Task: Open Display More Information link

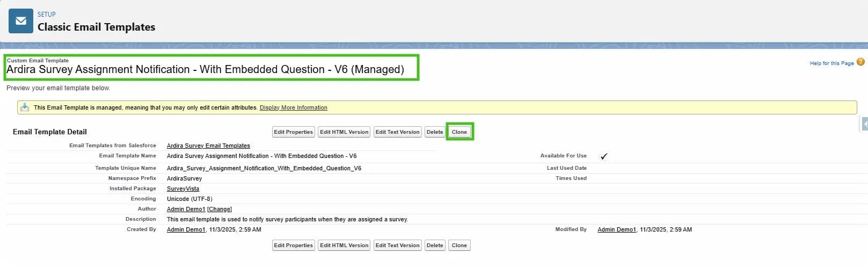Action: (x=294, y=107)
